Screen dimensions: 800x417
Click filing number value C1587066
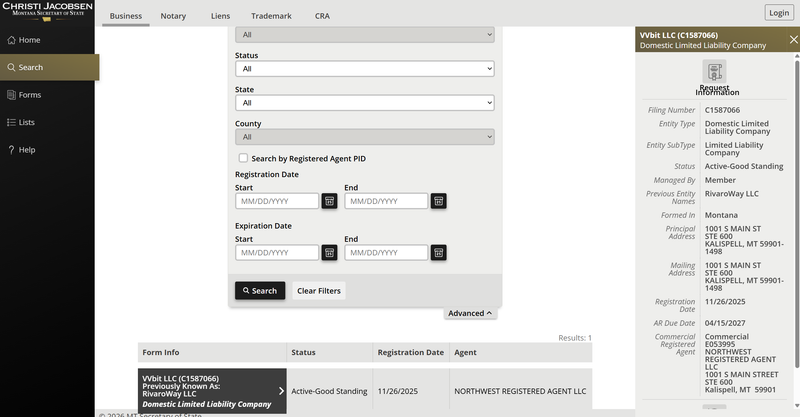click(722, 110)
